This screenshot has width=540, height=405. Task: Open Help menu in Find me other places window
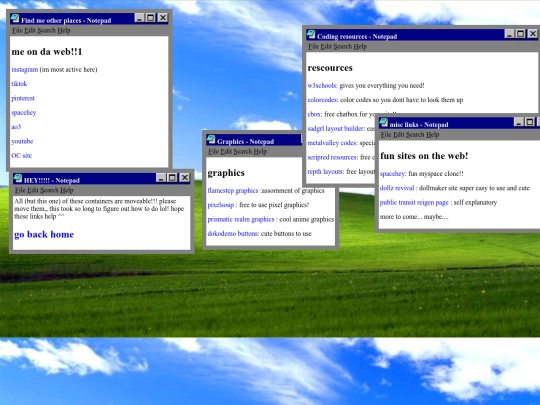point(64,30)
